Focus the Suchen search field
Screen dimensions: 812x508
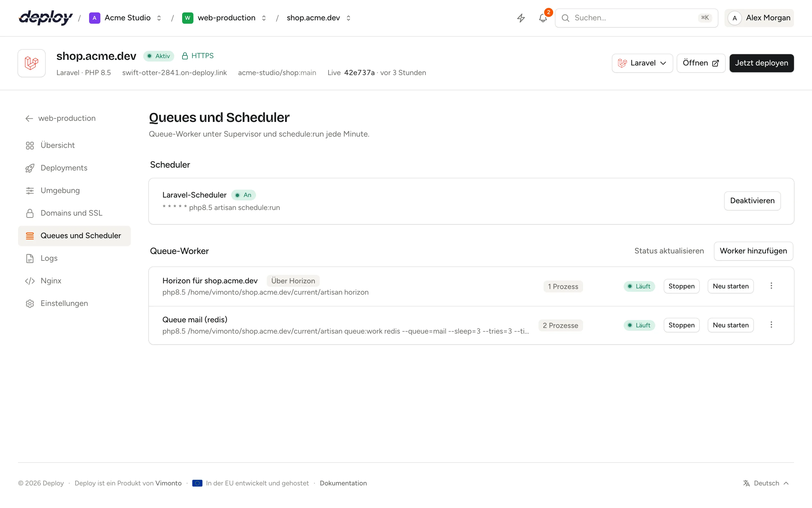click(x=636, y=18)
